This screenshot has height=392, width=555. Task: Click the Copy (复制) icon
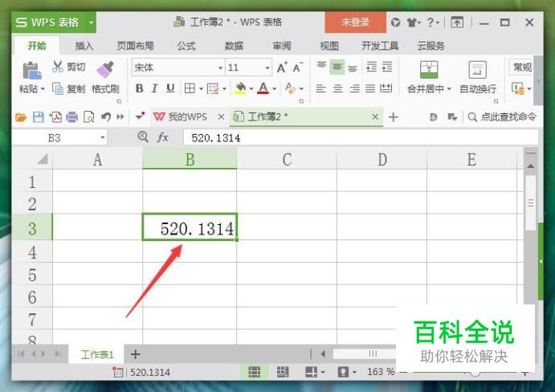click(x=58, y=88)
